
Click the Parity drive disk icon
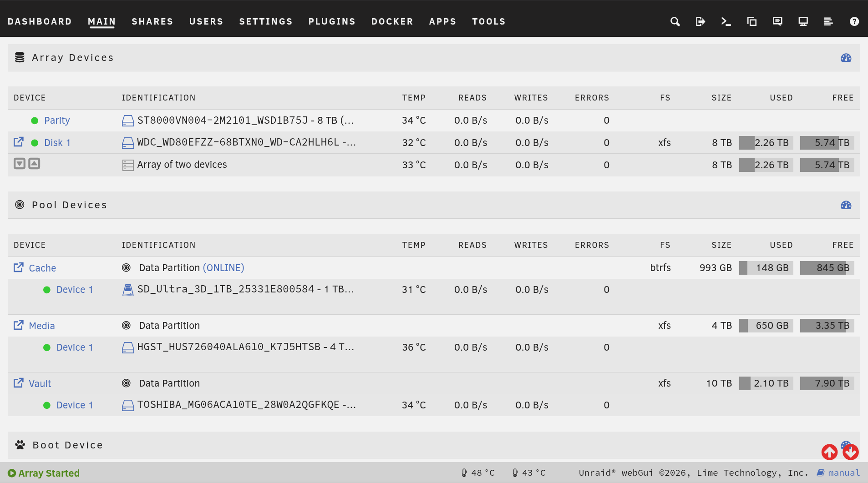point(128,121)
